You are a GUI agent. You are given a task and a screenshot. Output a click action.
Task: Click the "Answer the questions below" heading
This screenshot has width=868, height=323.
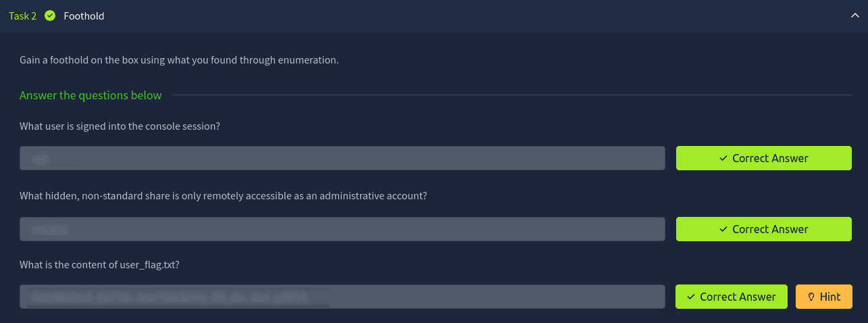pyautogui.click(x=91, y=95)
